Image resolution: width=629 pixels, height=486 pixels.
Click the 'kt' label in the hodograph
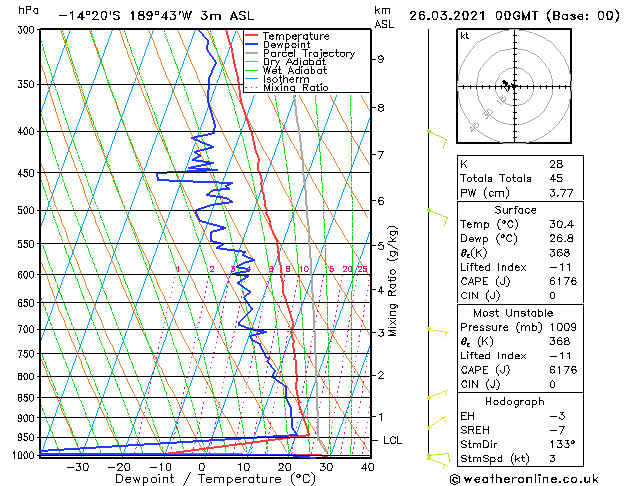click(465, 36)
